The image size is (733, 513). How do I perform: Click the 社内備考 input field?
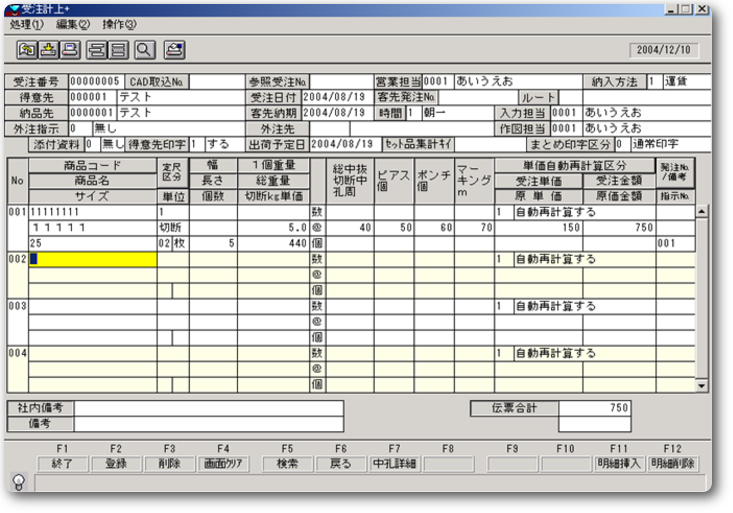[208, 408]
